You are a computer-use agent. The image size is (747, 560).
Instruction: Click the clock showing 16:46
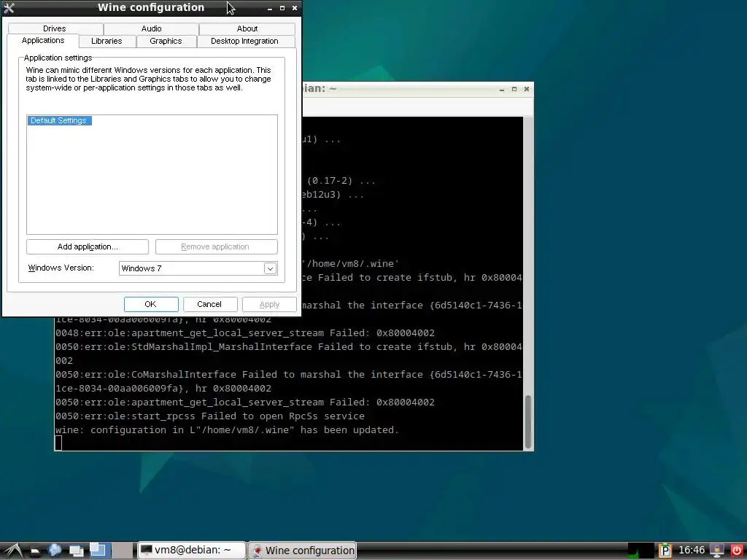(x=692, y=551)
